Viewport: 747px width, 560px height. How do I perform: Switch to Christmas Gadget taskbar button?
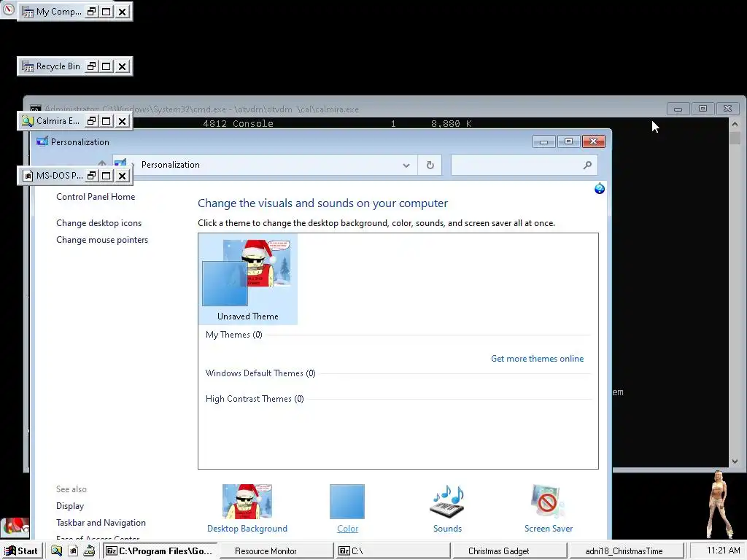(x=510, y=551)
